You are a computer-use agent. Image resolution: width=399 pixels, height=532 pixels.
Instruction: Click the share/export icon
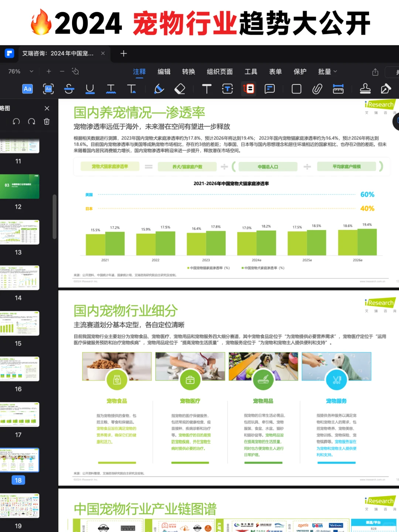(x=375, y=72)
